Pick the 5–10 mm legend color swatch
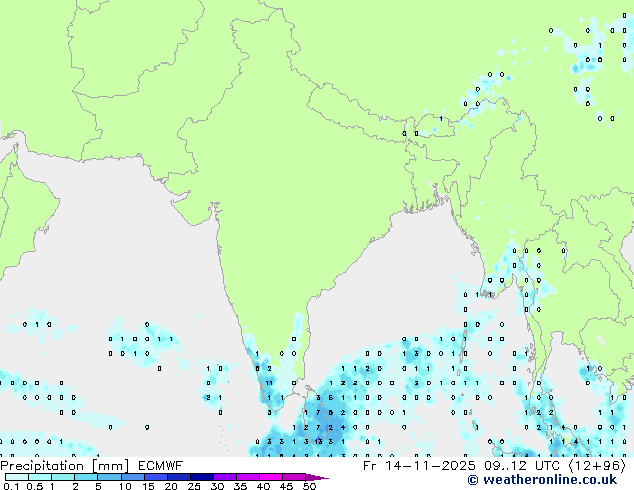Image resolution: width=634 pixels, height=490 pixels. click(109, 477)
